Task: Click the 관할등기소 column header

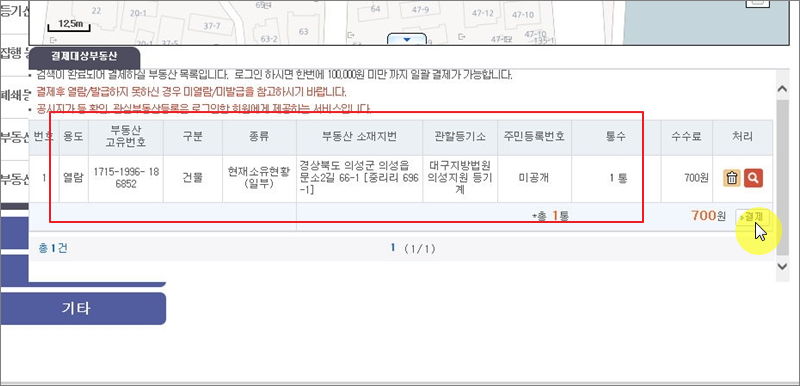Action: (x=460, y=137)
